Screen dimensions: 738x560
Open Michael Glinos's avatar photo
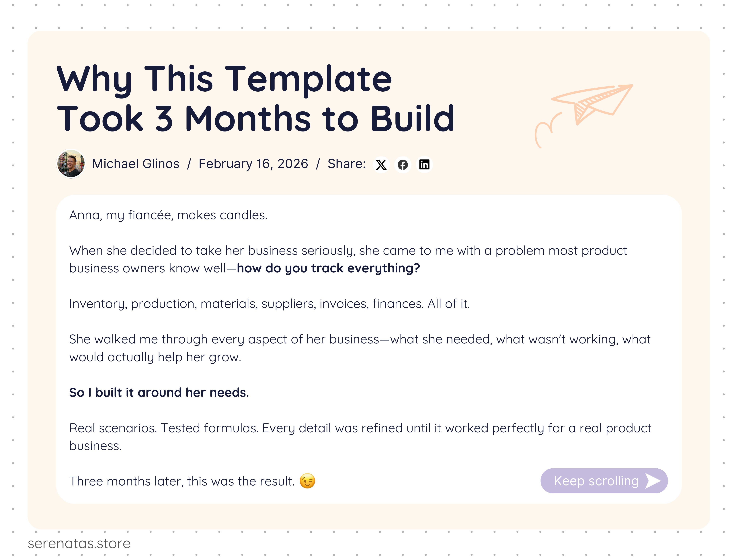[x=71, y=164]
